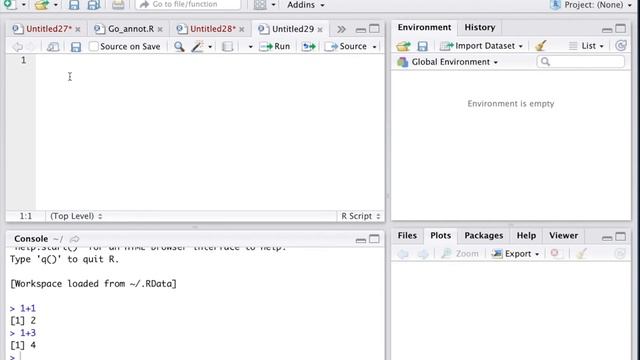The width and height of the screenshot is (640, 360).
Task: Open the Import Dataset menu
Action: pos(481,46)
